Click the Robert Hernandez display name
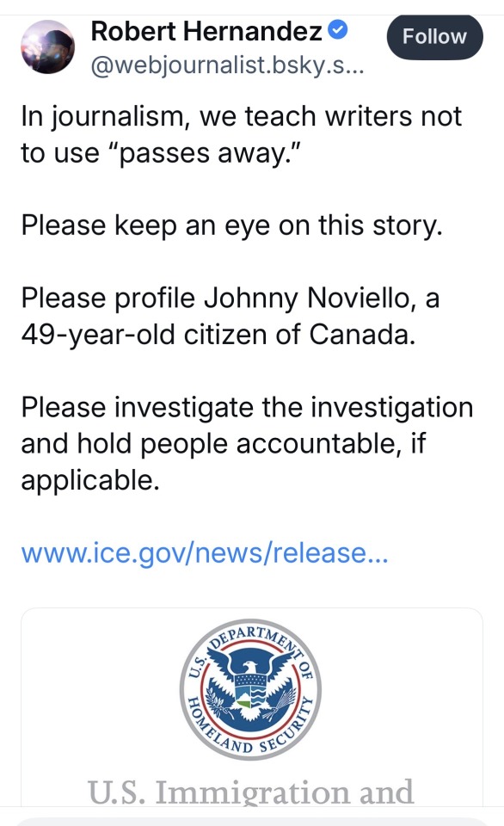Image resolution: width=504 pixels, height=826 pixels. 206,31
